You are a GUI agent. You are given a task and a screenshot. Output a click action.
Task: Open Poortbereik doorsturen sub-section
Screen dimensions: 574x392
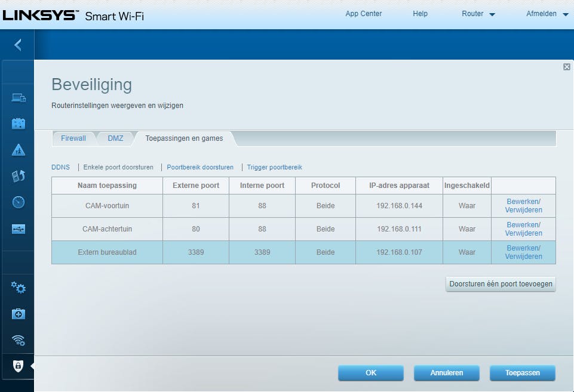click(200, 167)
